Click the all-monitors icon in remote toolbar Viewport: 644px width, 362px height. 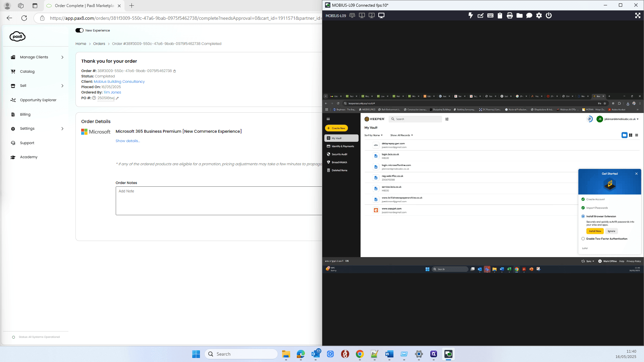pyautogui.click(x=352, y=15)
